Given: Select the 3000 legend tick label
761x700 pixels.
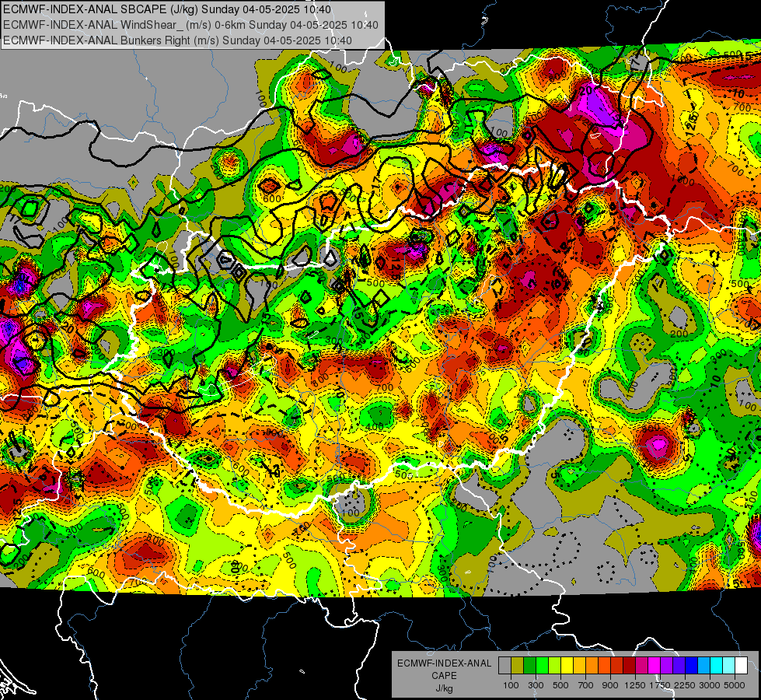Looking at the screenshot, I should point(710,685).
